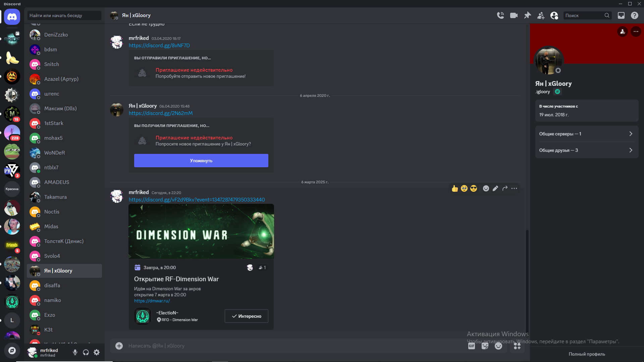Image resolution: width=644 pixels, height=362 pixels.
Task: Click friend status icon on profile banner
Action: [x=623, y=32]
